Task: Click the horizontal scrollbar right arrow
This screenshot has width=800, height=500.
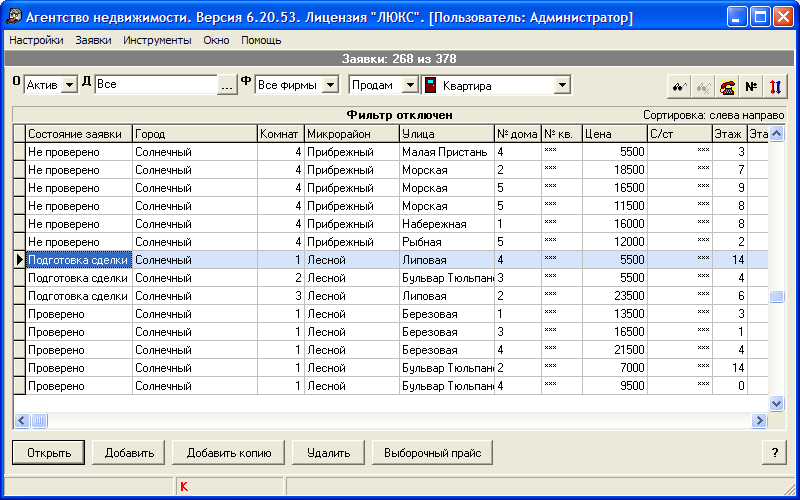Action: pos(759,420)
